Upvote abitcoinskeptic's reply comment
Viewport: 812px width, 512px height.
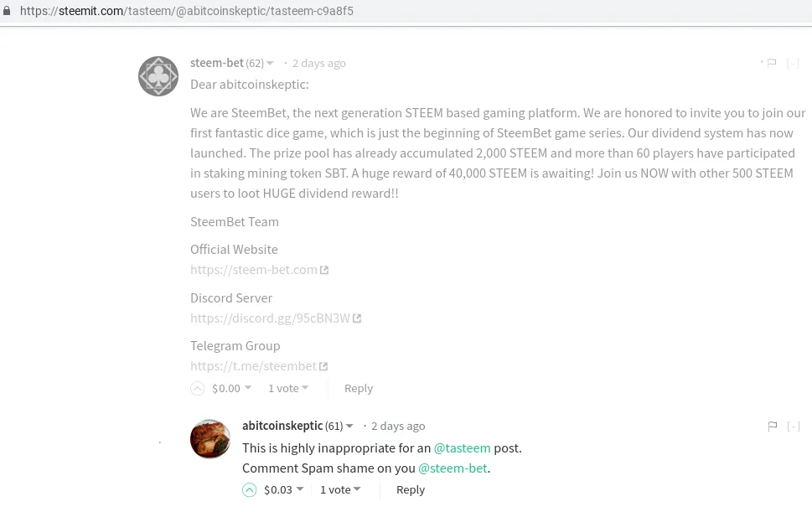click(x=250, y=490)
